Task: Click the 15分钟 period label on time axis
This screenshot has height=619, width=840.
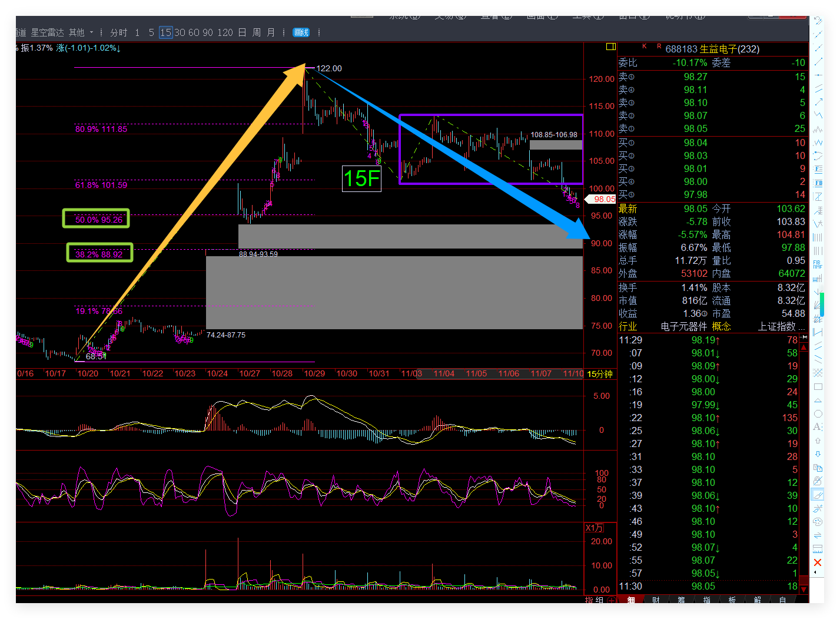Action: (600, 374)
